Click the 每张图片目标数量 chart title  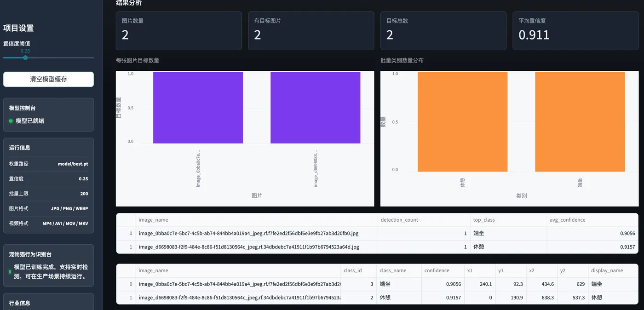click(138, 60)
